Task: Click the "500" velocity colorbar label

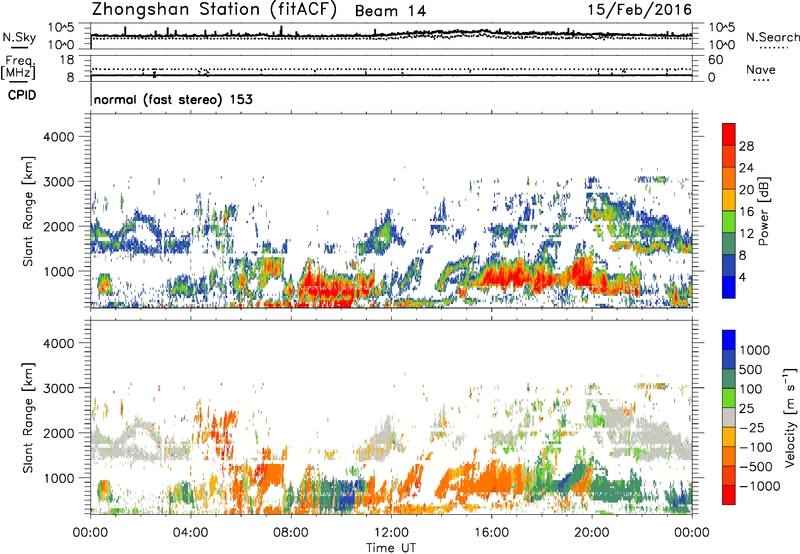Action: (x=750, y=369)
